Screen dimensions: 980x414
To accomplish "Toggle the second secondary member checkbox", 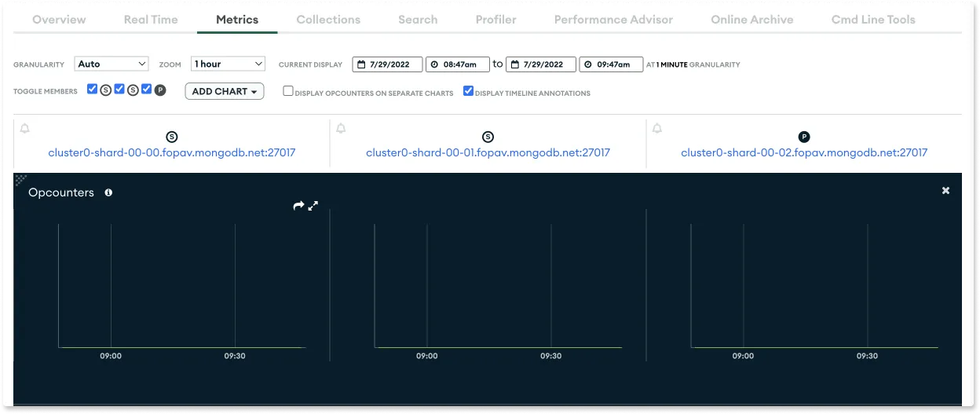I will pos(119,90).
